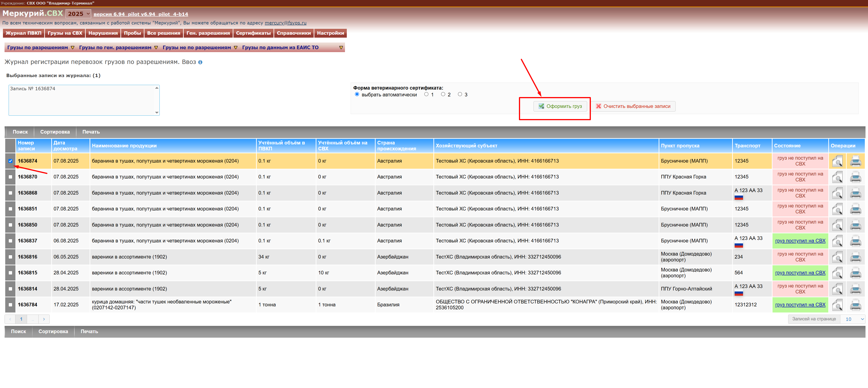Click print icon for record 1636816
Viewport: 868px width, 388px height.
click(x=855, y=257)
